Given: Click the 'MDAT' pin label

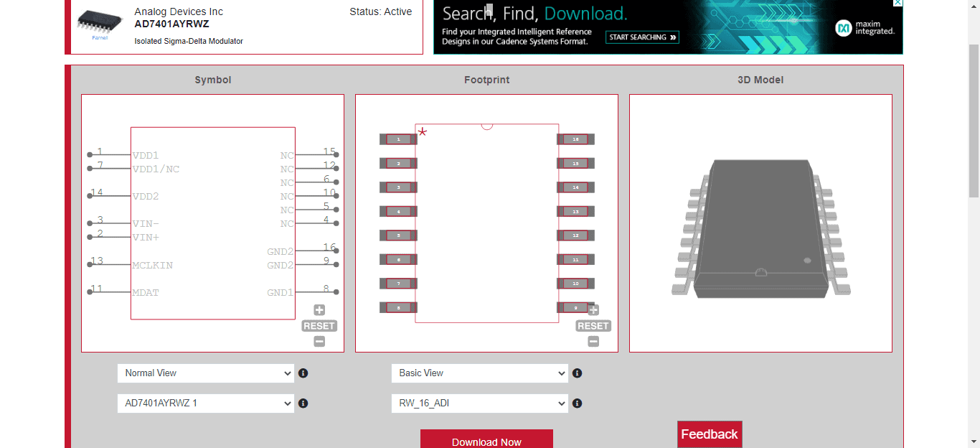Looking at the screenshot, I should (146, 292).
